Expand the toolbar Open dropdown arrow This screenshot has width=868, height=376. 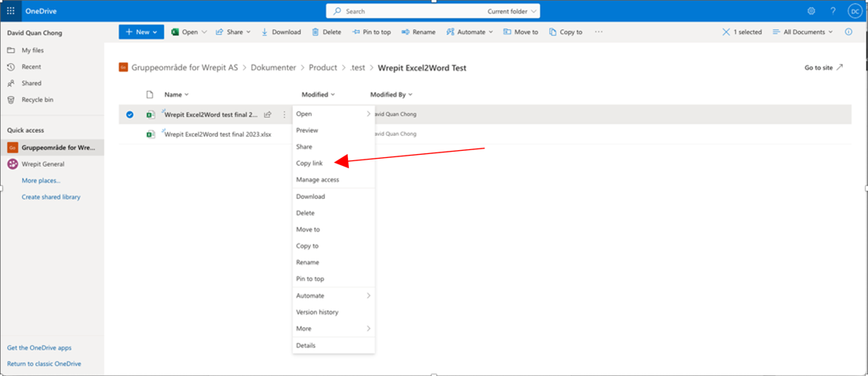pos(204,32)
